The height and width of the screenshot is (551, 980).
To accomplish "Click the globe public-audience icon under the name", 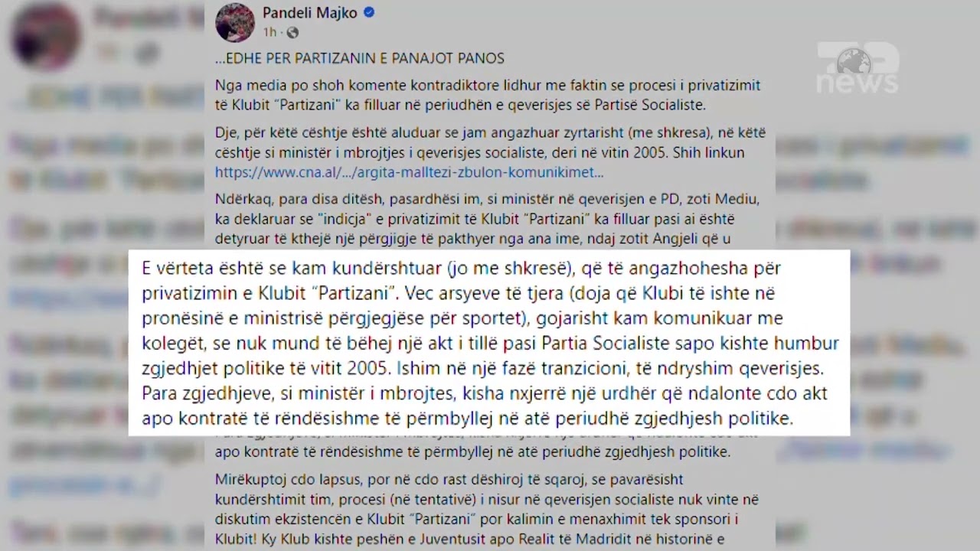I will 292,32.
